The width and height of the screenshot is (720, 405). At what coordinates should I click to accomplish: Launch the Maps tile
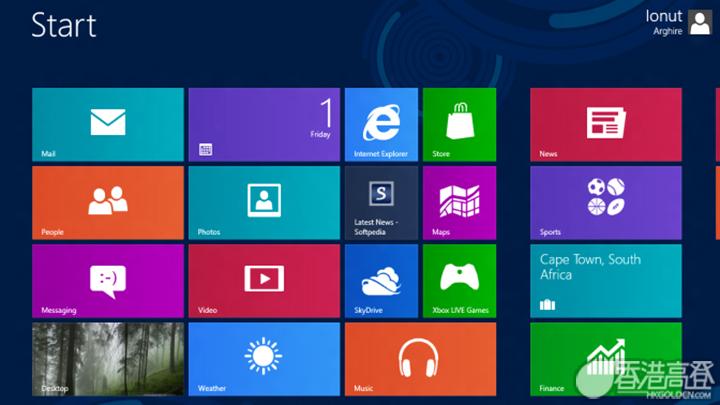459,202
